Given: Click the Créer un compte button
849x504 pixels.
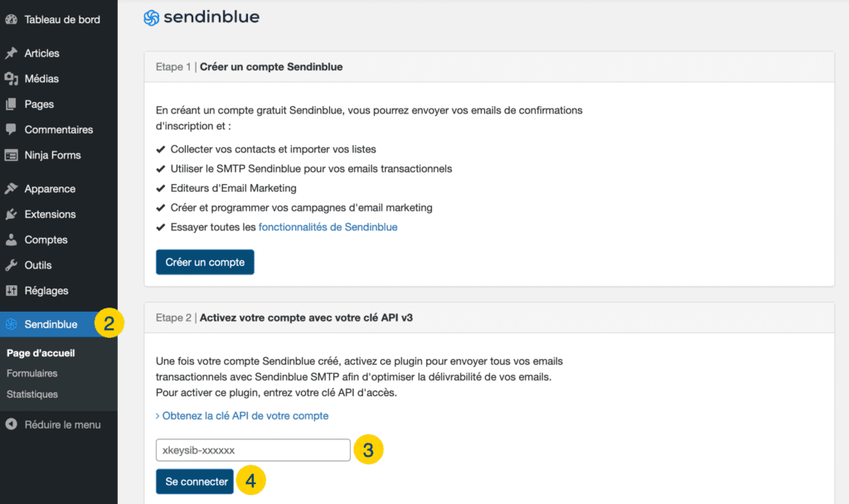Looking at the screenshot, I should click(205, 262).
